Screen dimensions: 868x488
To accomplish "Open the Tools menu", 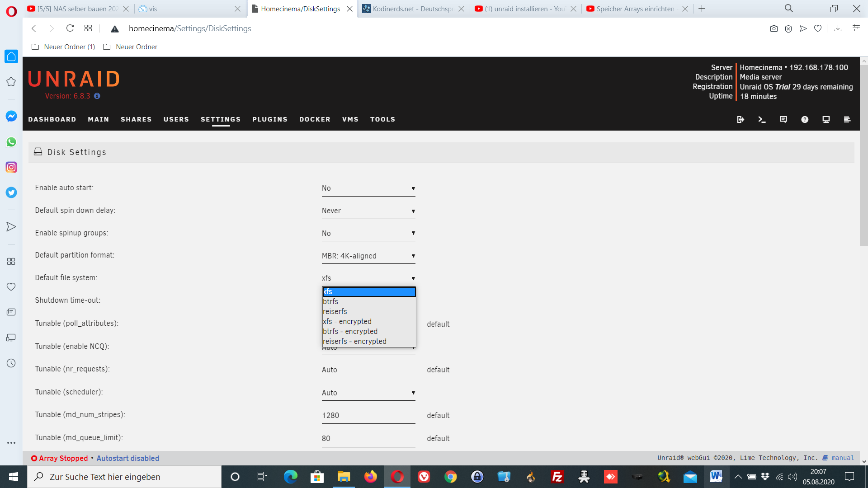I will (x=383, y=120).
